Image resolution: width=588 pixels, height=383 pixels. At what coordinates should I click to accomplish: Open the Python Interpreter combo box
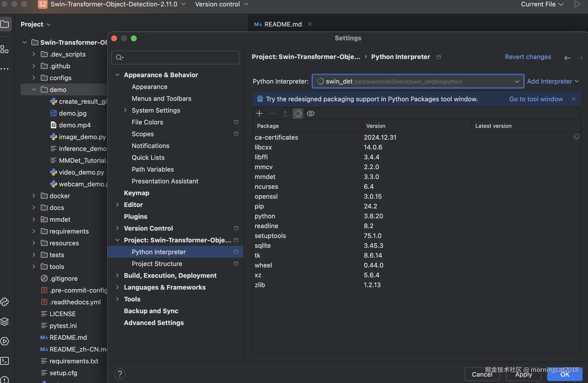coord(418,81)
